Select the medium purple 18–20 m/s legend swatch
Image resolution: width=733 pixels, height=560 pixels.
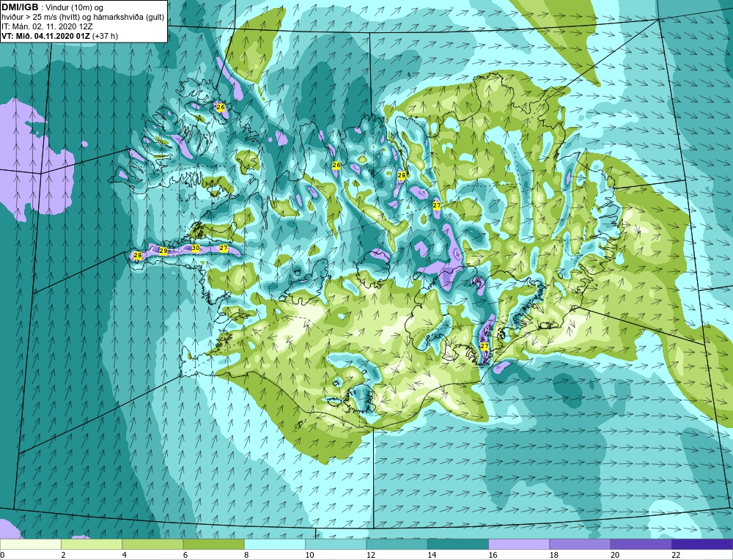(580, 544)
